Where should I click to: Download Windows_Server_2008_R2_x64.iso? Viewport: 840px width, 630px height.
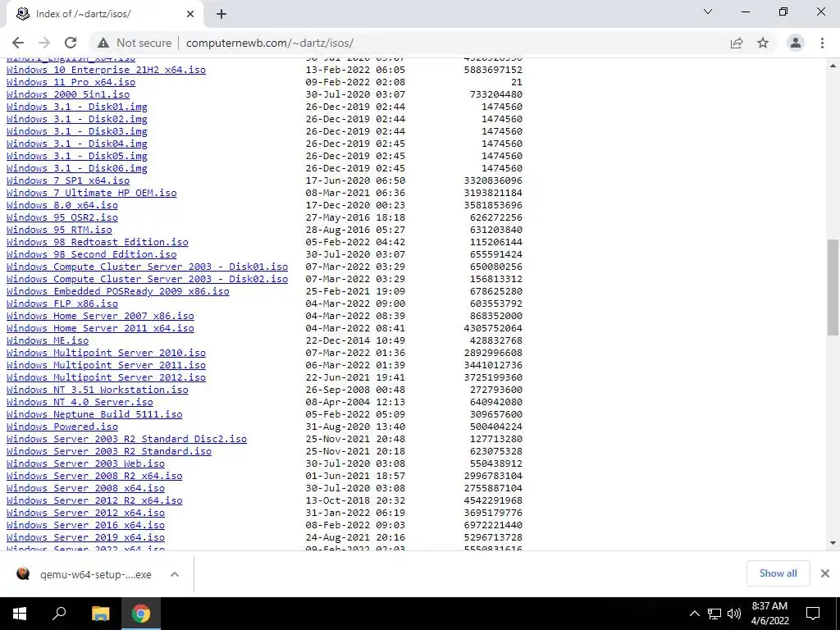tap(94, 477)
